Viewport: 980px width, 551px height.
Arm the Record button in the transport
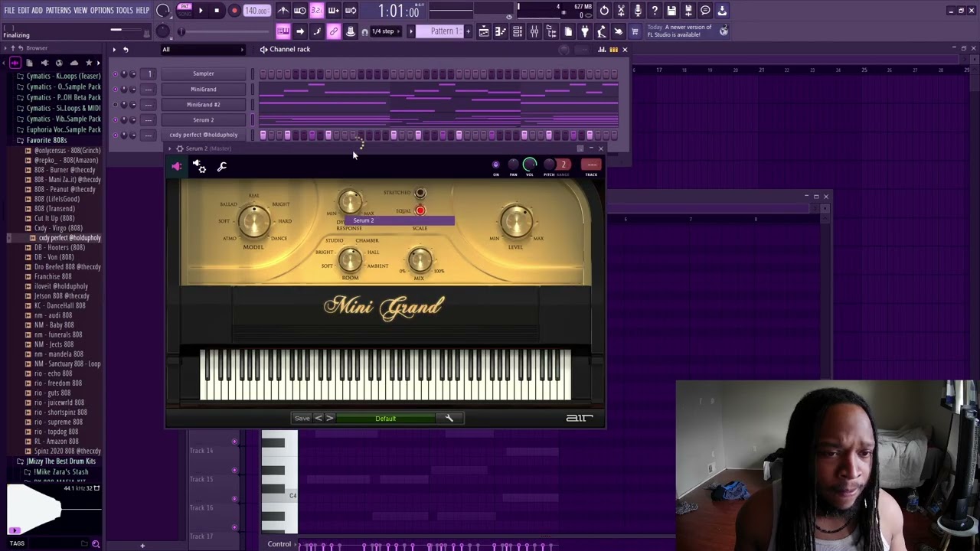coord(234,11)
